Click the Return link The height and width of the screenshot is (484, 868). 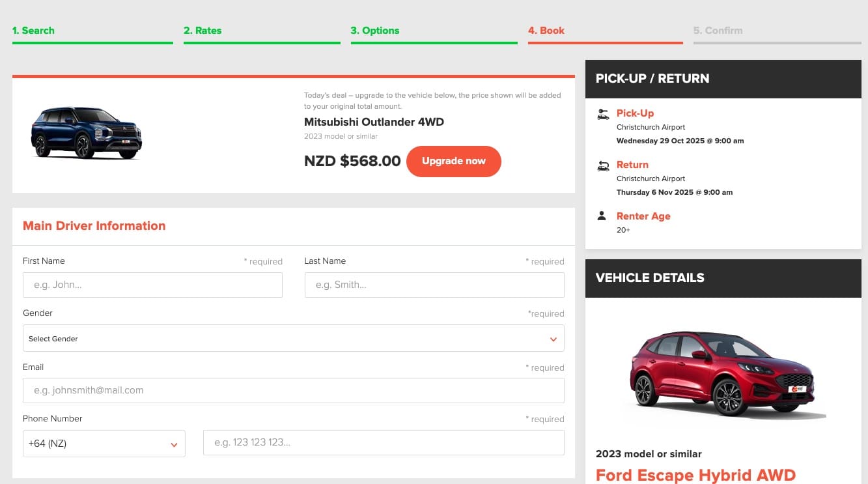[632, 165]
